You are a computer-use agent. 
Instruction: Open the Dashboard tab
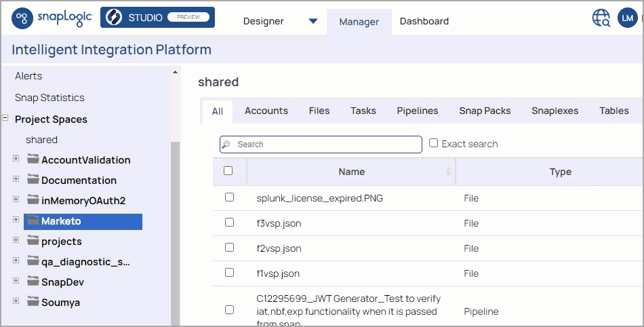[x=424, y=21]
